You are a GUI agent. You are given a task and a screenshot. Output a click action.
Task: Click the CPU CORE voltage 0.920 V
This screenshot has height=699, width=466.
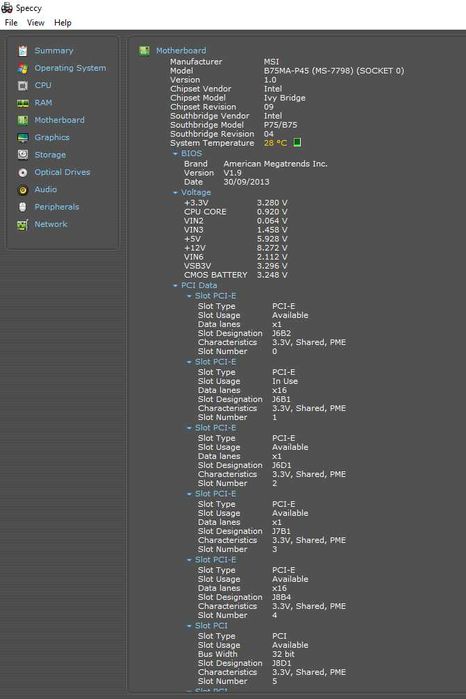pos(272,212)
